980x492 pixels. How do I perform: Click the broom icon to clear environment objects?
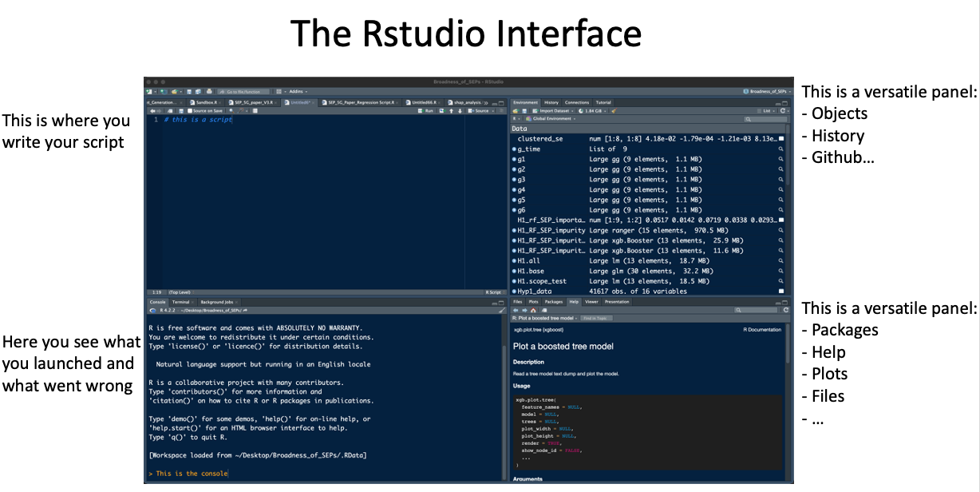614,111
